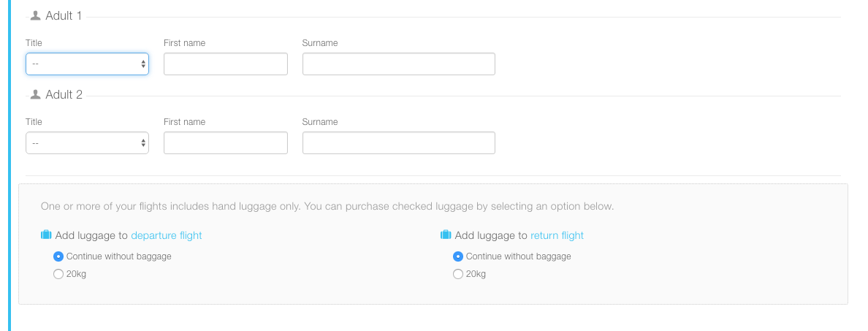The height and width of the screenshot is (331, 868).
Task: Open the departure flight link
Action: [166, 235]
